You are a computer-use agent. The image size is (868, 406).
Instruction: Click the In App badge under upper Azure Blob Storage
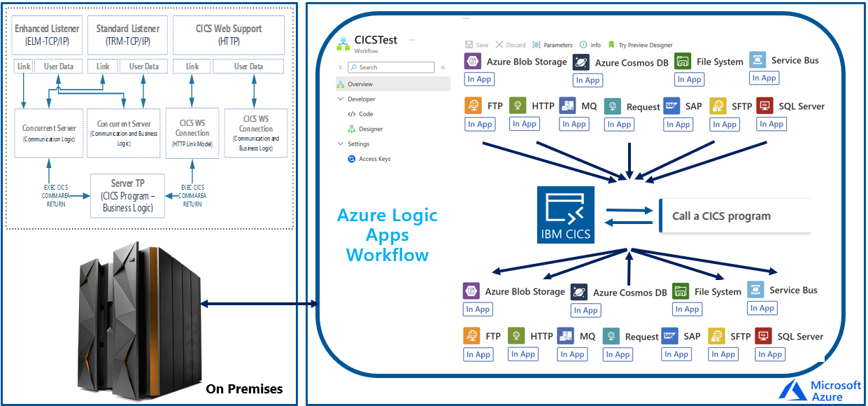pyautogui.click(x=479, y=79)
